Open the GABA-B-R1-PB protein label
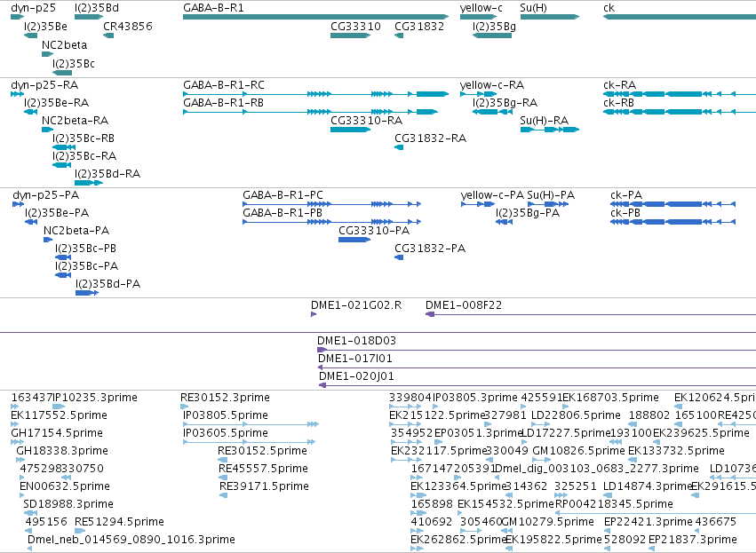This screenshot has width=756, height=553. pyautogui.click(x=282, y=213)
